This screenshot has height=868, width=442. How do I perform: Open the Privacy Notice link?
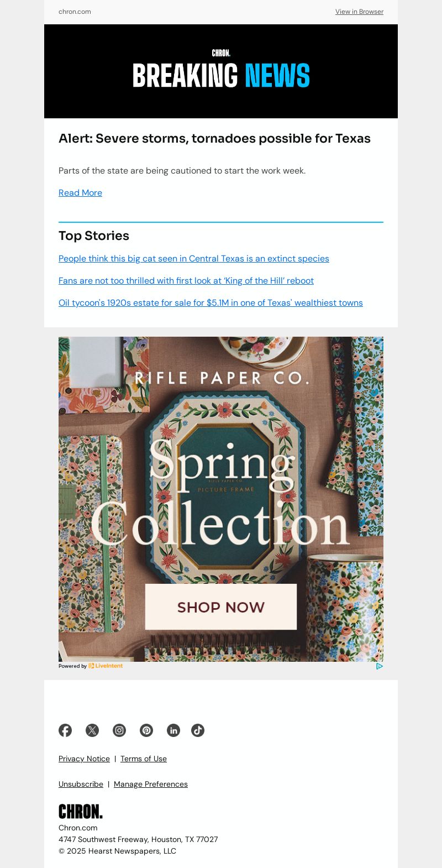click(84, 759)
